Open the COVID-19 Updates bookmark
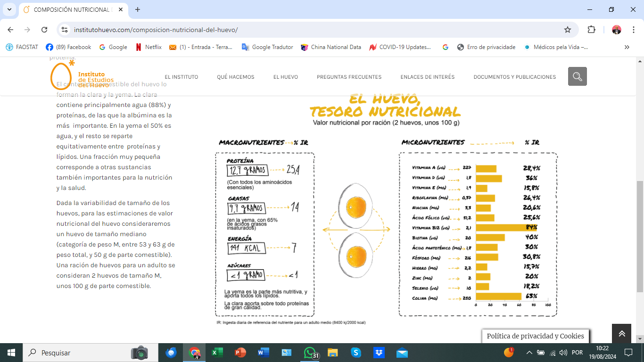Viewport: 644px width, 362px height. pyautogui.click(x=400, y=47)
